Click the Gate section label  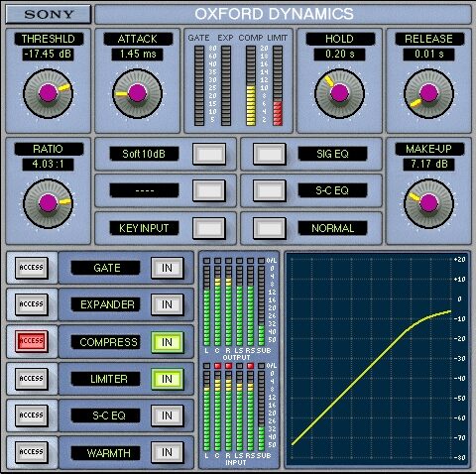click(105, 268)
